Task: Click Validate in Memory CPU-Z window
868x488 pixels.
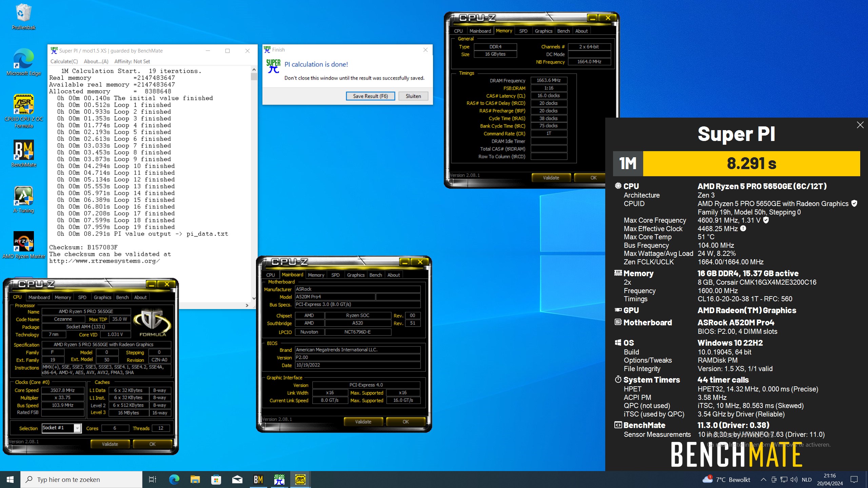Action: [x=551, y=178]
